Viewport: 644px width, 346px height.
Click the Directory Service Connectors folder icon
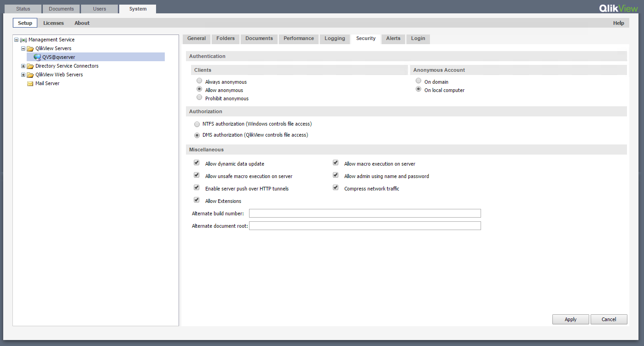(30, 66)
